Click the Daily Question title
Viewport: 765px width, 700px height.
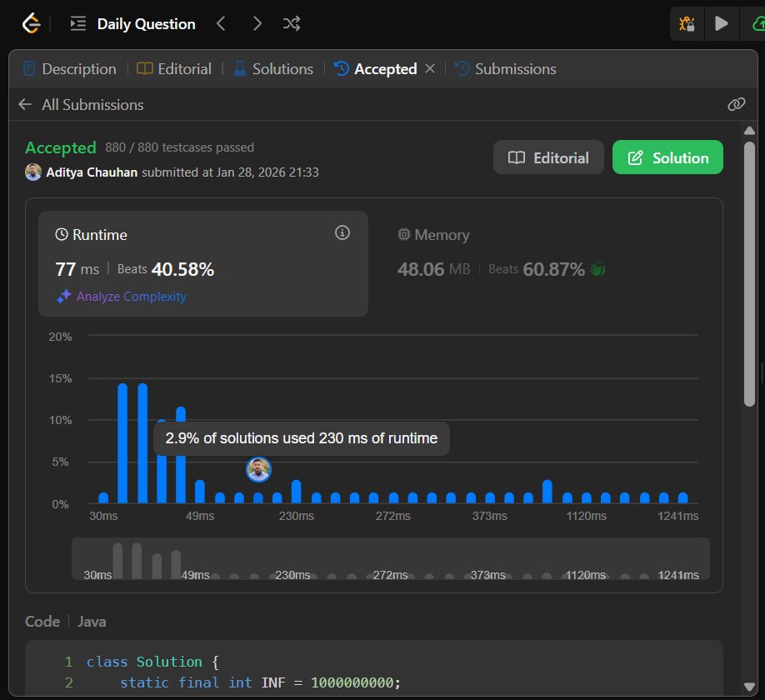pyautogui.click(x=146, y=24)
